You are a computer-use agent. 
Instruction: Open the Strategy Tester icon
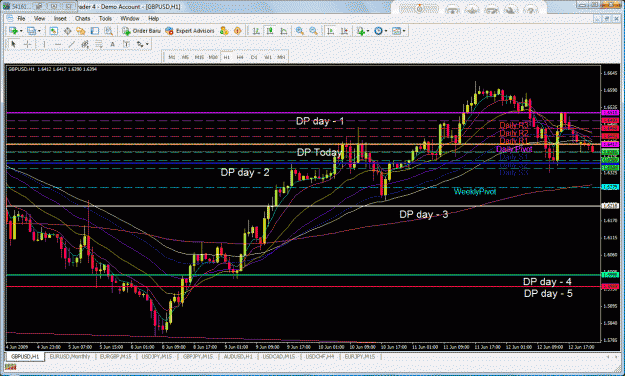click(x=108, y=31)
